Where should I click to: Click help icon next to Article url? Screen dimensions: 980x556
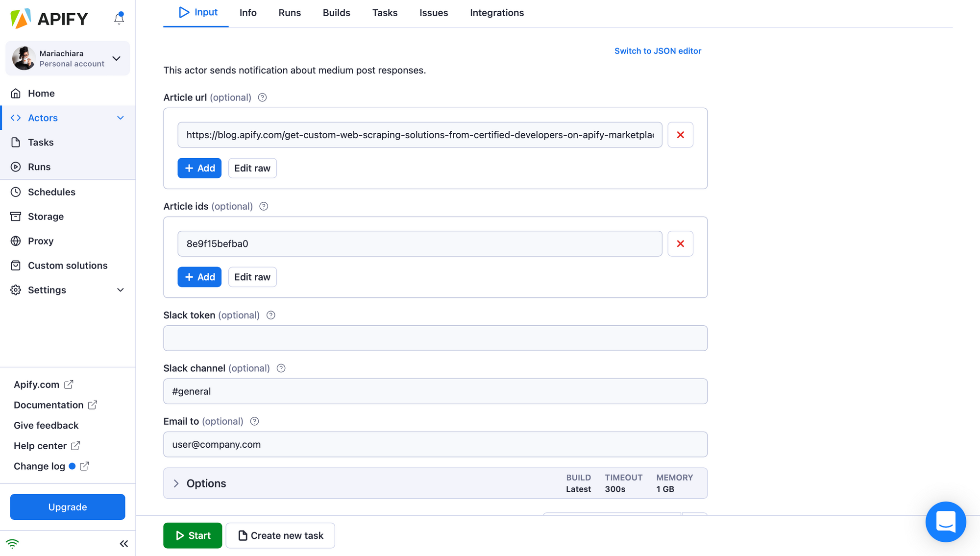[262, 97]
